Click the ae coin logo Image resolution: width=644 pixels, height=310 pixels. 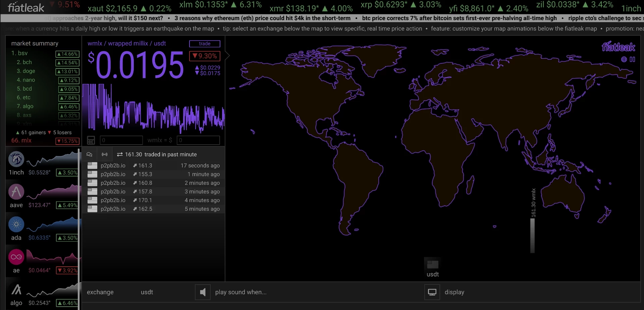point(16,257)
